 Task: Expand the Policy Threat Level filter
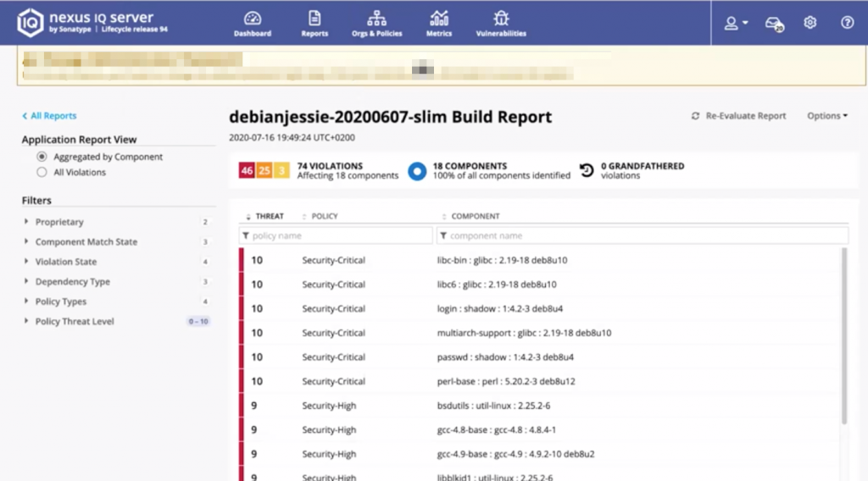coord(74,322)
